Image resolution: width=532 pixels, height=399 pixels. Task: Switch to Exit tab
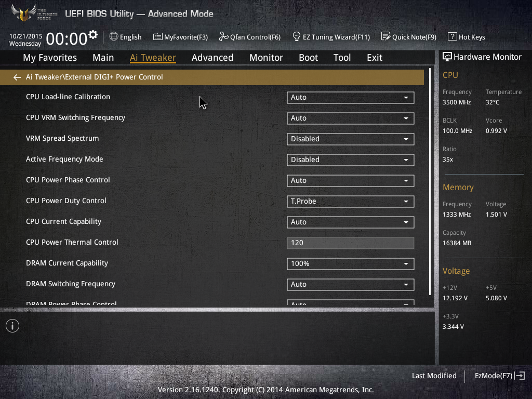375,57
